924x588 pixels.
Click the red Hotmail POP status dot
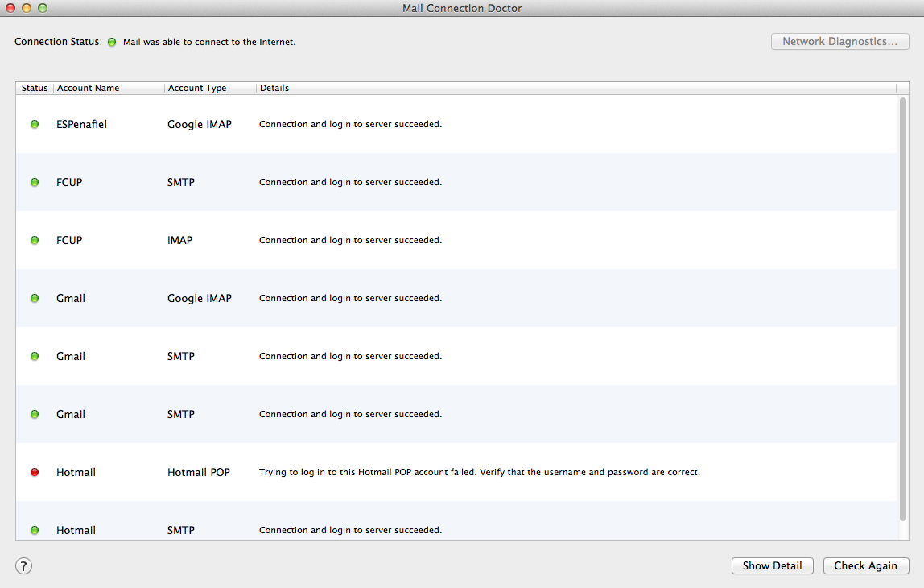[x=35, y=472]
